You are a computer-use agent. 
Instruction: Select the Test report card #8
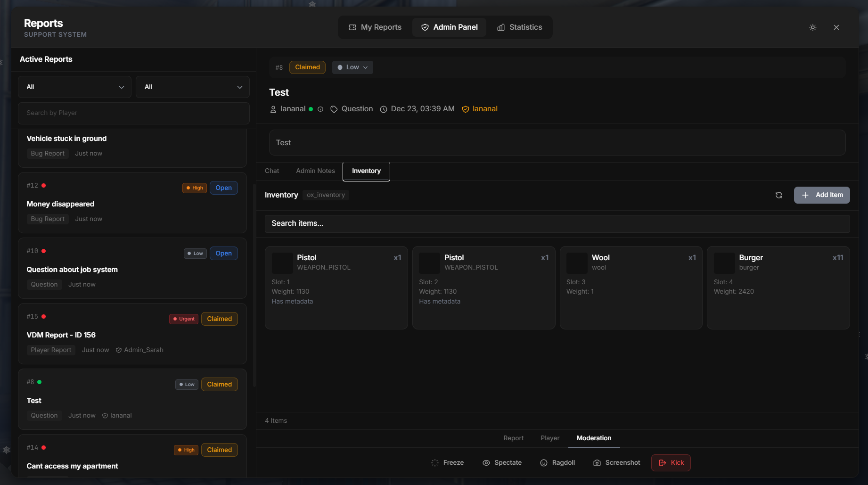coord(132,399)
